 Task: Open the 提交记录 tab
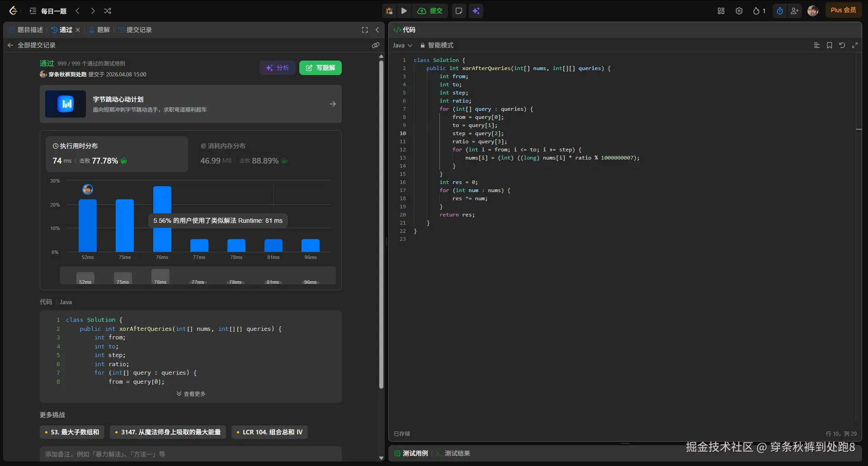135,30
